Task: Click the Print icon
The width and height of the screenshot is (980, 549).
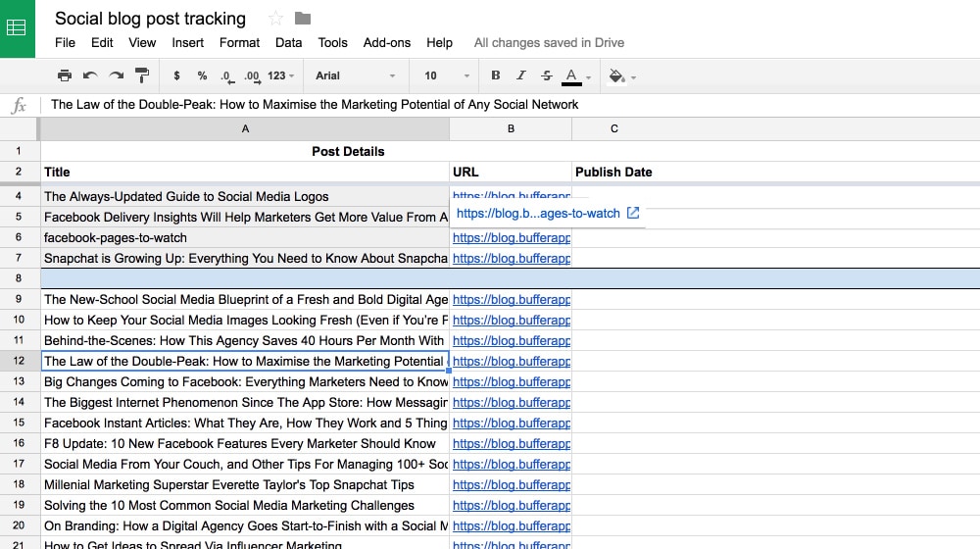Action: (65, 75)
